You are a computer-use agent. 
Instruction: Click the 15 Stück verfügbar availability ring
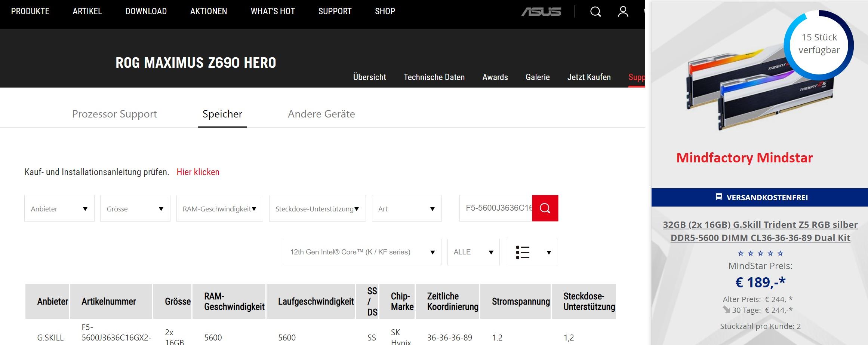819,45
